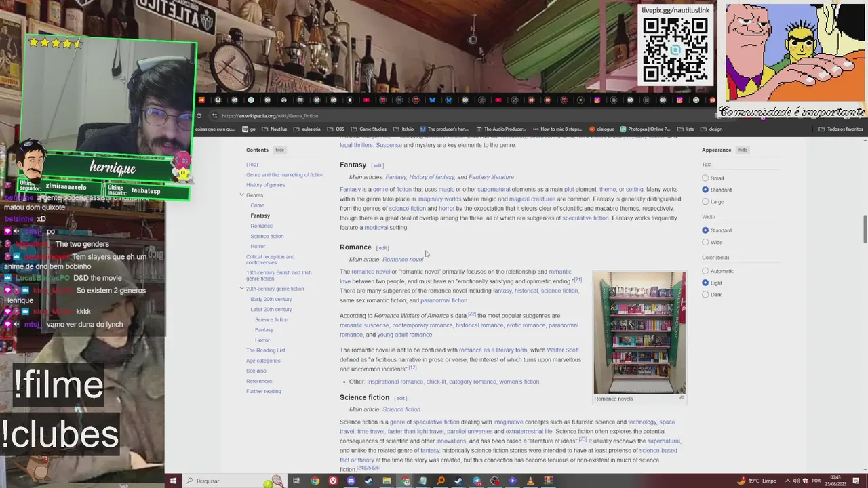Reload the Wikipedia page in the browser
The height and width of the screenshot is (488, 868).
(199, 115)
